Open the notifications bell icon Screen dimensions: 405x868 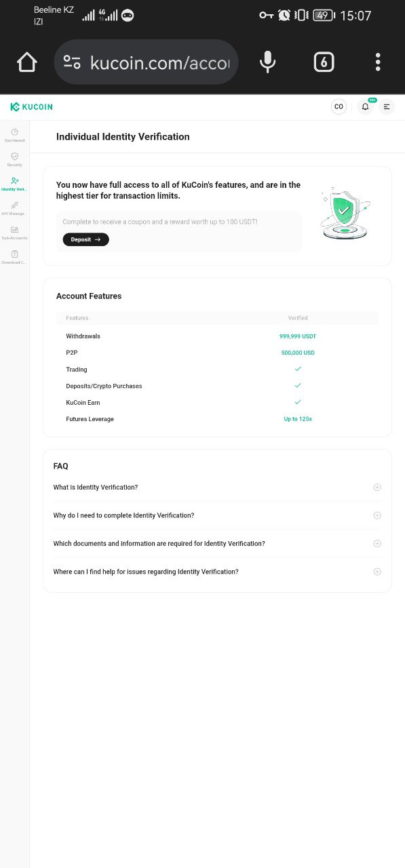[366, 106]
